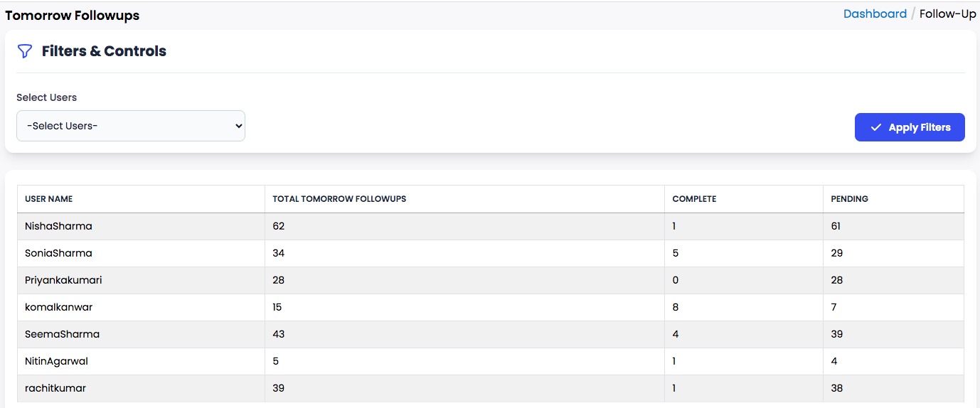Select SeemaSharma's total followups value 43

point(279,334)
